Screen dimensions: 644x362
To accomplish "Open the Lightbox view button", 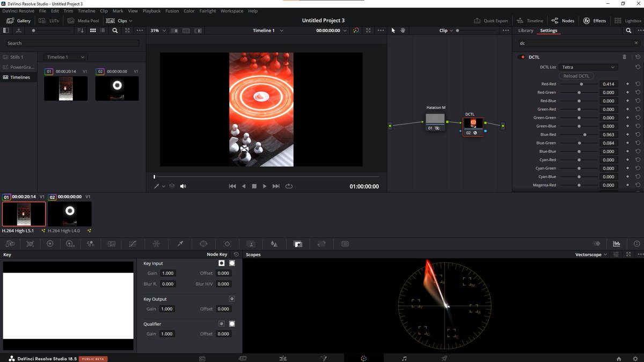I will point(628,21).
